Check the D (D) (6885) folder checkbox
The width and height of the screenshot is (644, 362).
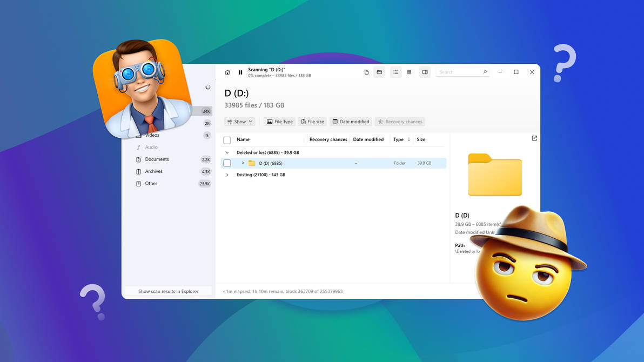pos(227,163)
